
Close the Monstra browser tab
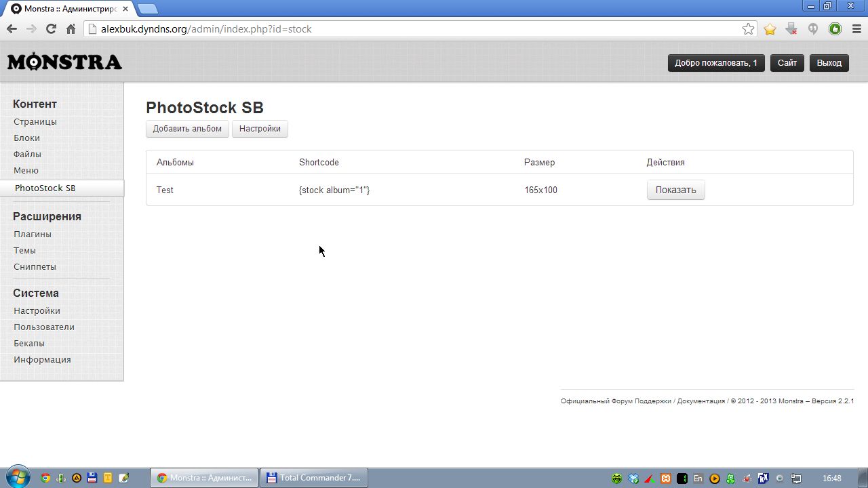125,9
